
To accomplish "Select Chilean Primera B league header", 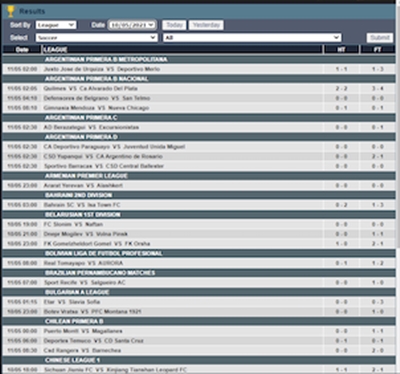I will [199, 321].
